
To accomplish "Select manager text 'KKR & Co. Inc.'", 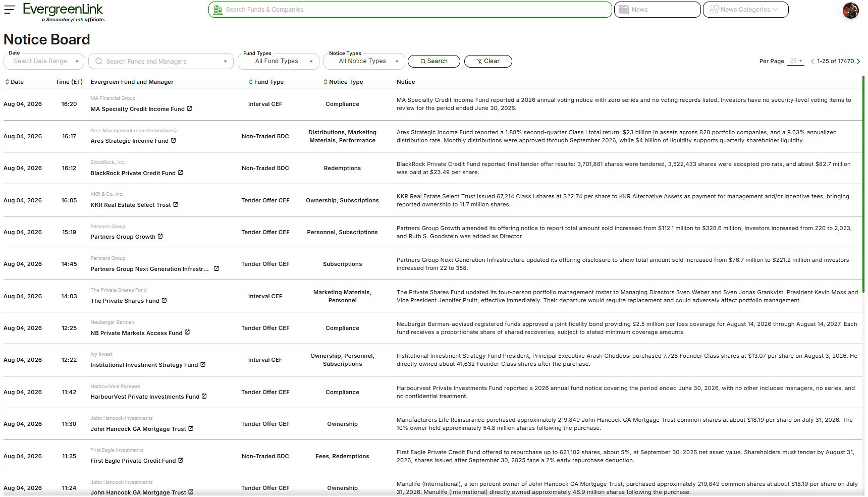I will [107, 194].
